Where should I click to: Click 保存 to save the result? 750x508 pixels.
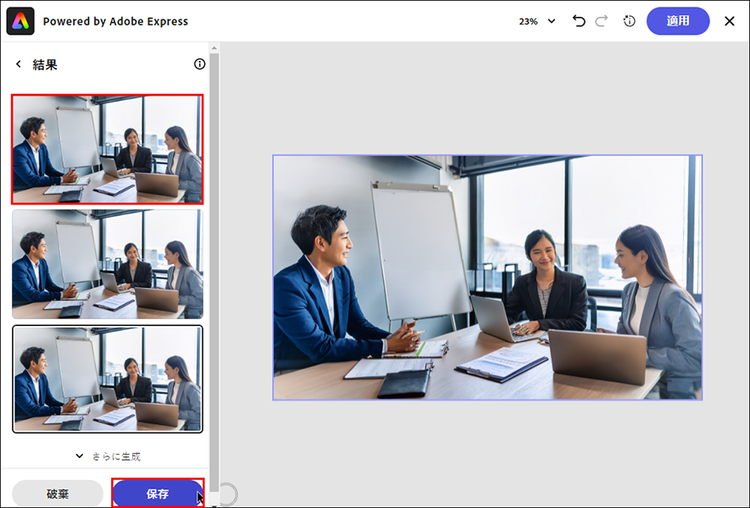(x=157, y=494)
